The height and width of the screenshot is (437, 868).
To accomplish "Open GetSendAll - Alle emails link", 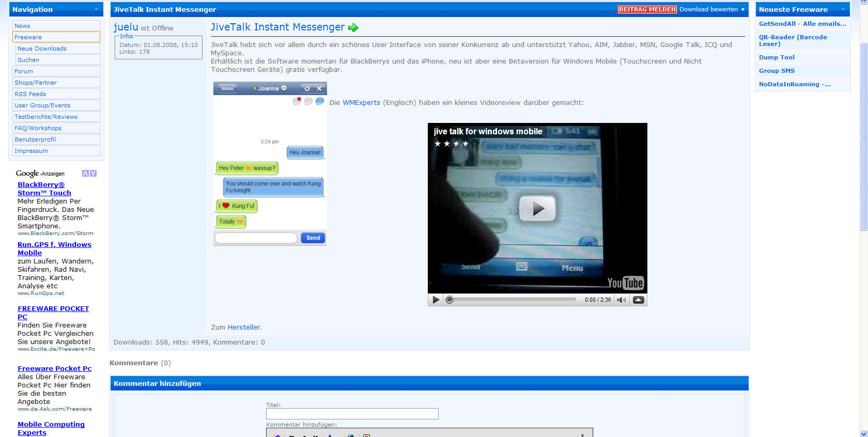I will [802, 24].
